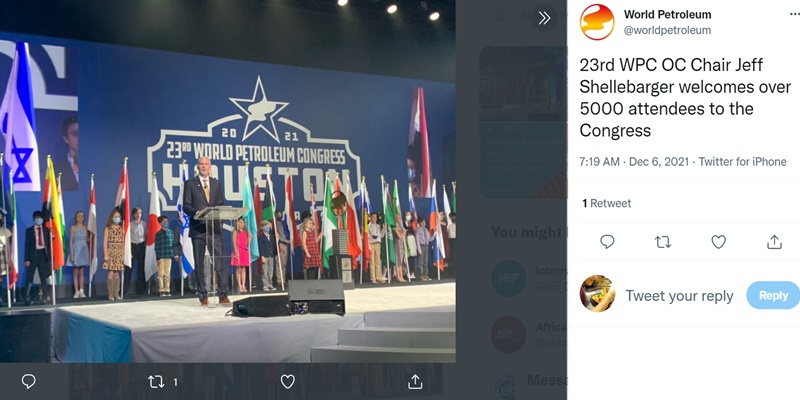800x400 pixels.
Task: Open the @worldpetroleum handle link
Action: pyautogui.click(x=669, y=31)
